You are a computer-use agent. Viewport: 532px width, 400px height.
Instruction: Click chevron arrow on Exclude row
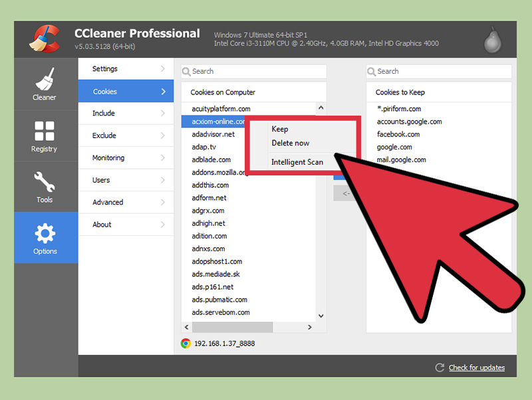(163, 136)
